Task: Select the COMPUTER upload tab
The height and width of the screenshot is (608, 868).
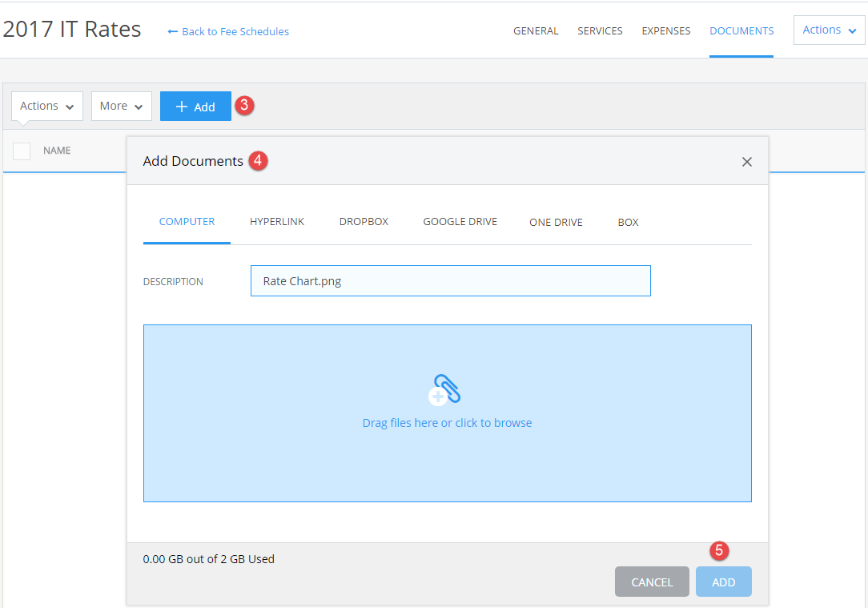Action: pyautogui.click(x=187, y=222)
